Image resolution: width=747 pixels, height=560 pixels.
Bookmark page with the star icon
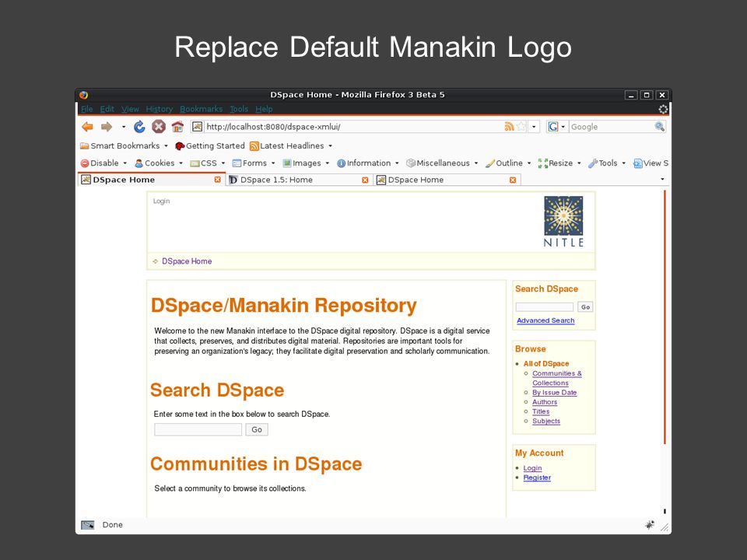click(x=521, y=127)
